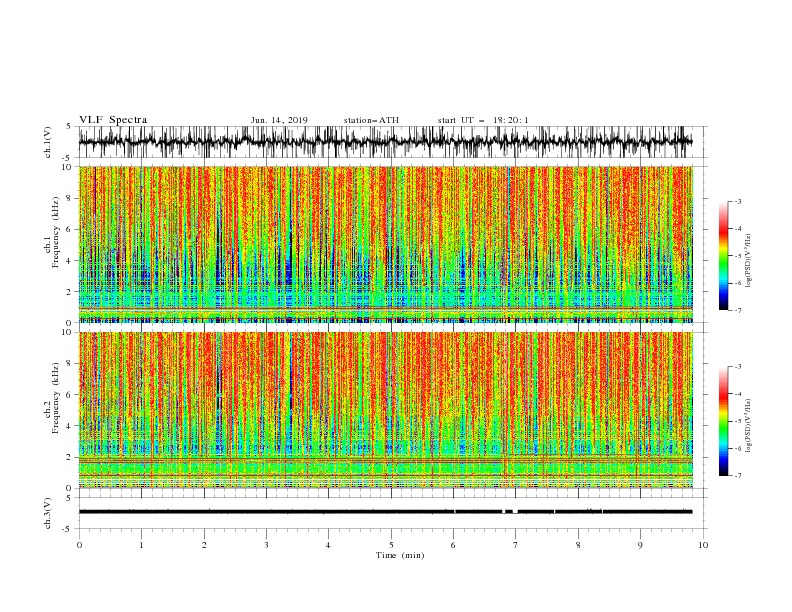Click the "-7" label on ch.2 colorbar
The width and height of the screenshot is (792, 612).
(x=738, y=476)
